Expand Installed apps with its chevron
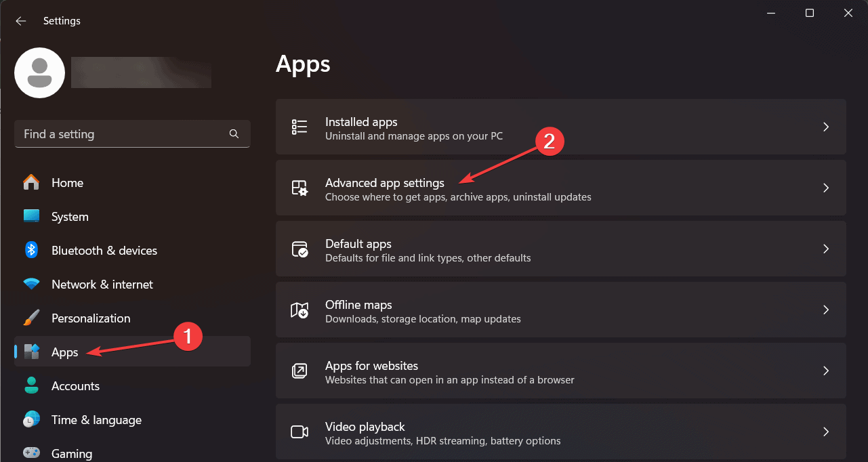Viewport: 868px width, 462px height. point(826,127)
